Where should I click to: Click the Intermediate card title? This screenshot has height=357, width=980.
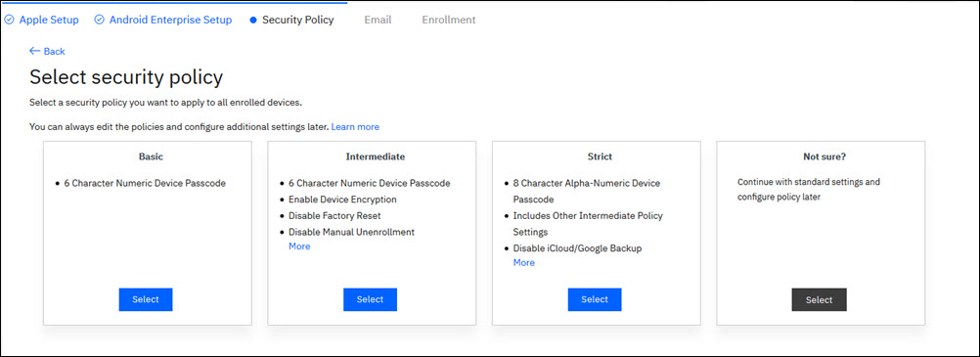coord(376,156)
